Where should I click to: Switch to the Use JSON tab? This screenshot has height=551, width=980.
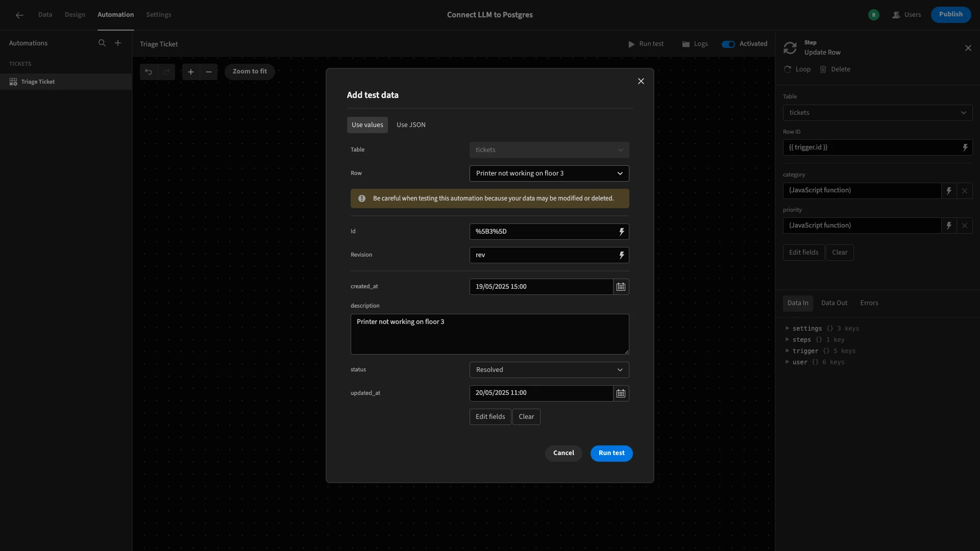[x=411, y=125]
